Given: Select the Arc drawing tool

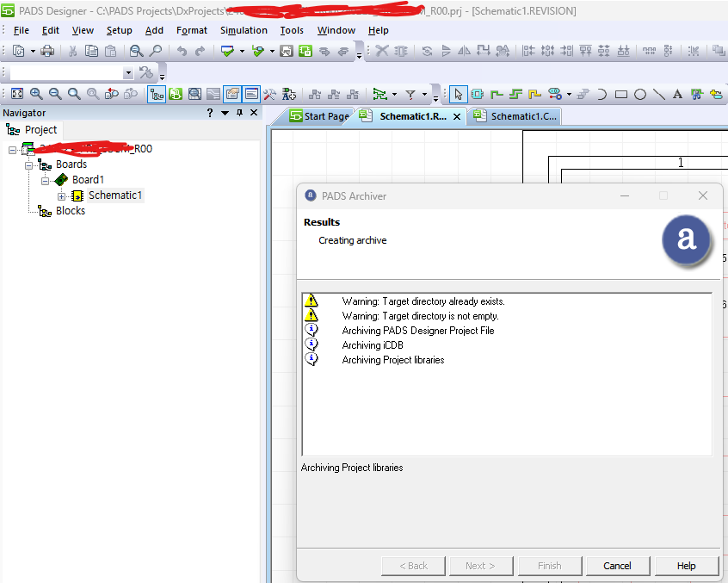Looking at the screenshot, I should (x=602, y=95).
